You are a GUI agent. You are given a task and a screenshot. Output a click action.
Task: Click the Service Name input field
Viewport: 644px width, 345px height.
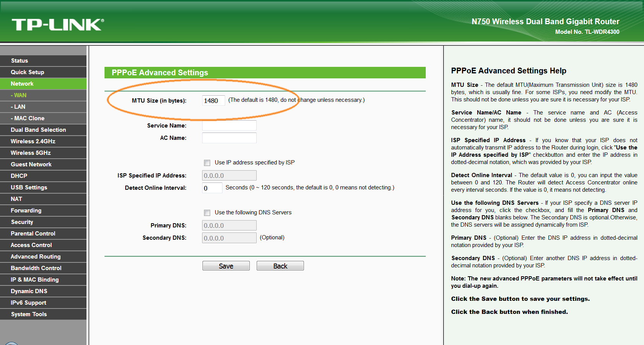click(x=229, y=126)
